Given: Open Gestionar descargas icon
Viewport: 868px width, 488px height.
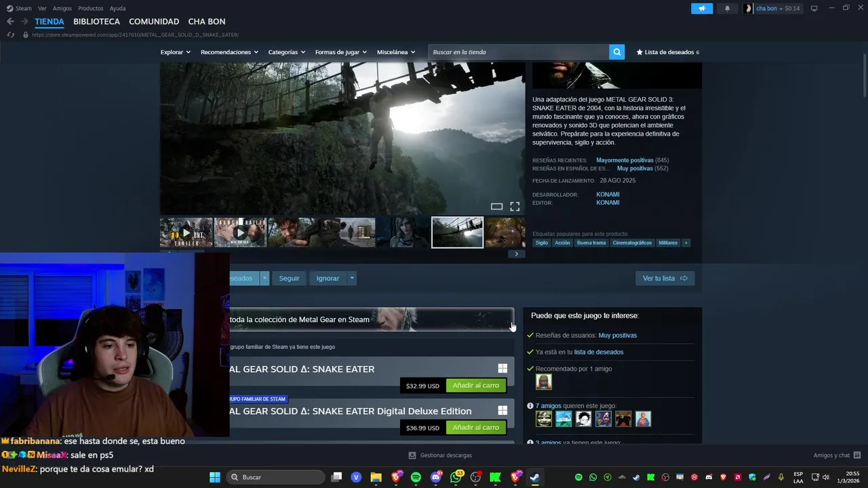Looking at the screenshot, I should (412, 455).
